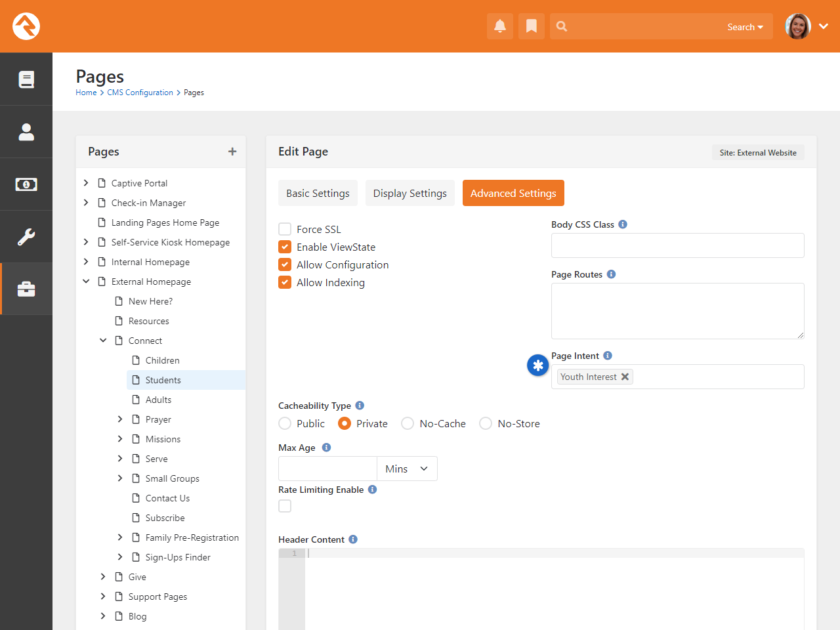Switch to Advanced Settings tab
The height and width of the screenshot is (630, 840).
[513, 193]
